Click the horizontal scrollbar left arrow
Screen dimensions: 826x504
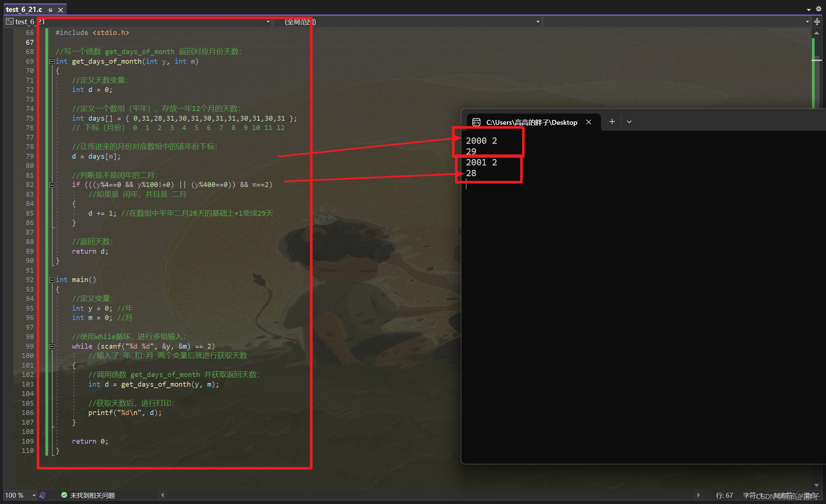click(163, 495)
